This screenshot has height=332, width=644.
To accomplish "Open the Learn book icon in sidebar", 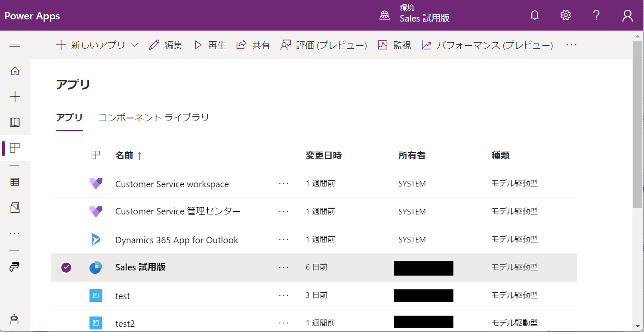I will [x=15, y=123].
